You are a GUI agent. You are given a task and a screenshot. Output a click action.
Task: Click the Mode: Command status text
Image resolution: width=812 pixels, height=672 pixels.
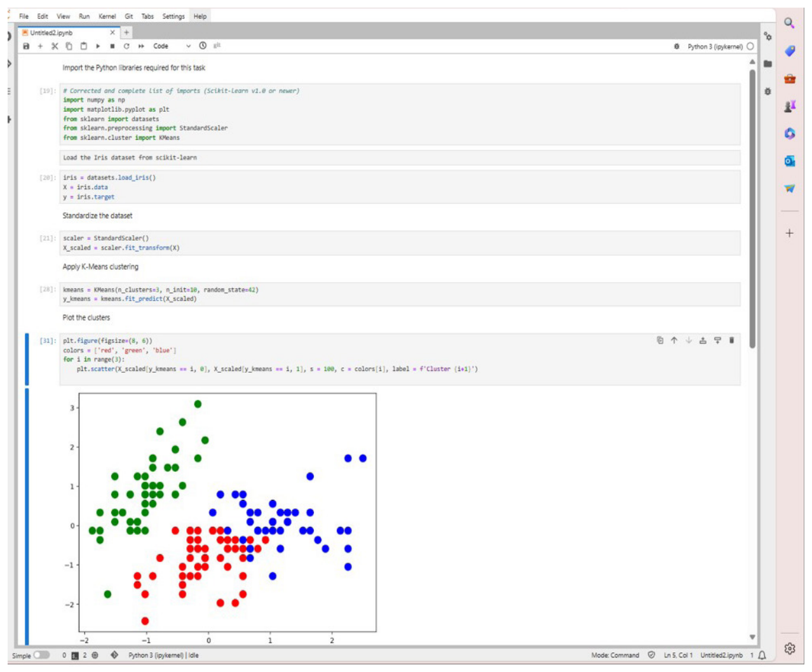[x=615, y=655]
